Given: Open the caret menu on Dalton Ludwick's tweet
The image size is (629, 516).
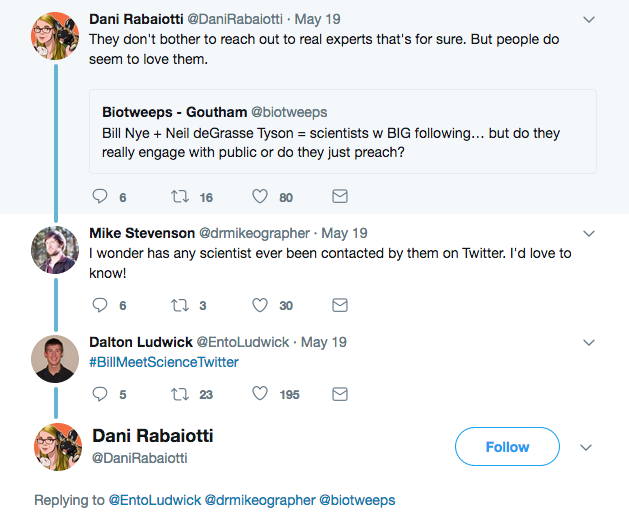Looking at the screenshot, I should 588,342.
